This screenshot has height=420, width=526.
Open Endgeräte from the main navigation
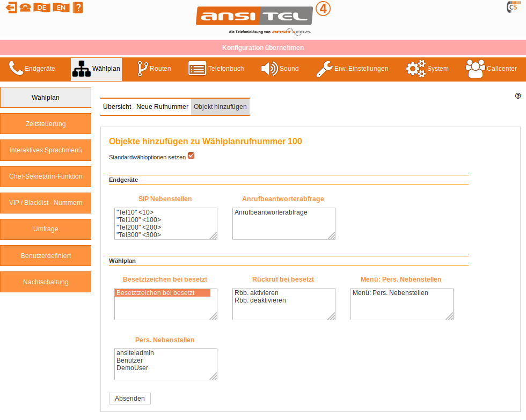tap(32, 69)
